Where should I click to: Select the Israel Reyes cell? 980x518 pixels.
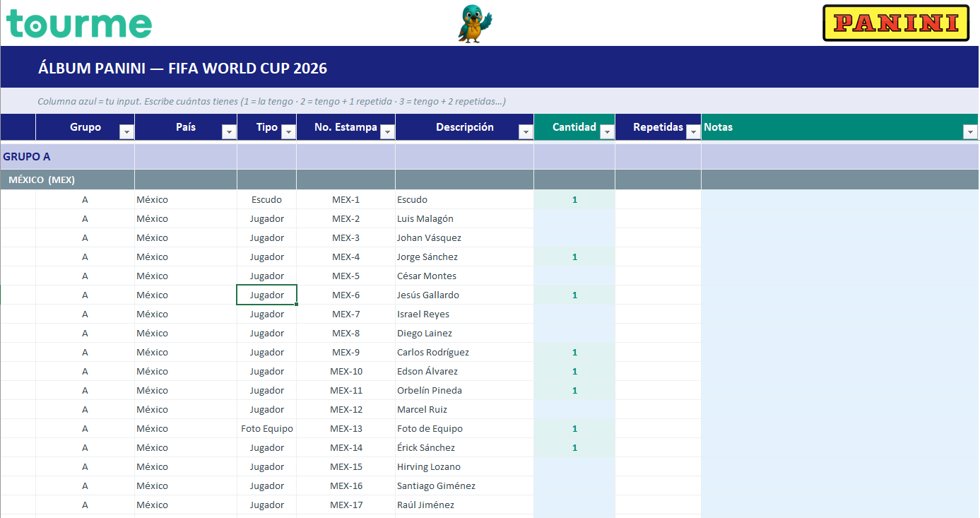(x=464, y=314)
